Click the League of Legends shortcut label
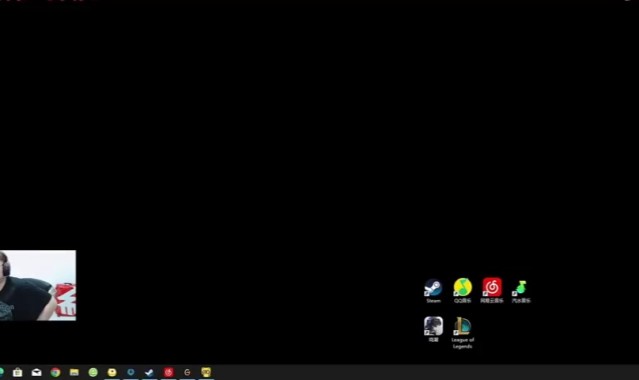 463,343
